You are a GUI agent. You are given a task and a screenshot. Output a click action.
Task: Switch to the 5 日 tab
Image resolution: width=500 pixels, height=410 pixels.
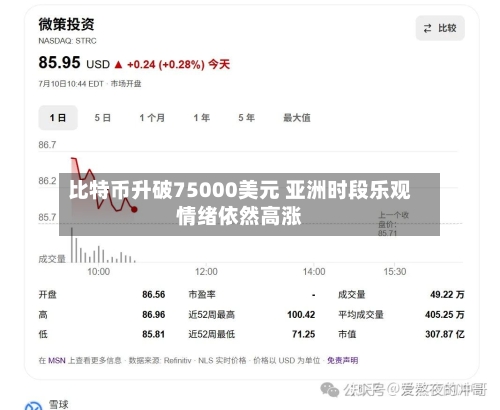pos(102,118)
